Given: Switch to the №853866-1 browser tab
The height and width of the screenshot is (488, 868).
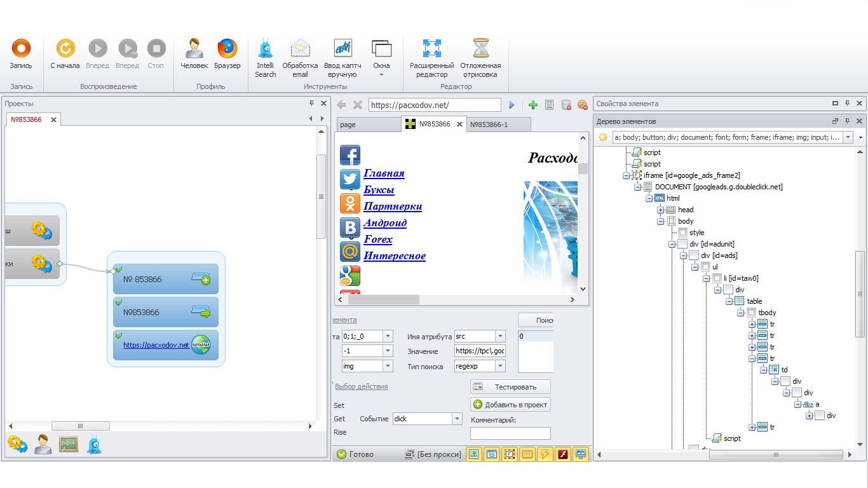Looking at the screenshot, I should (499, 125).
